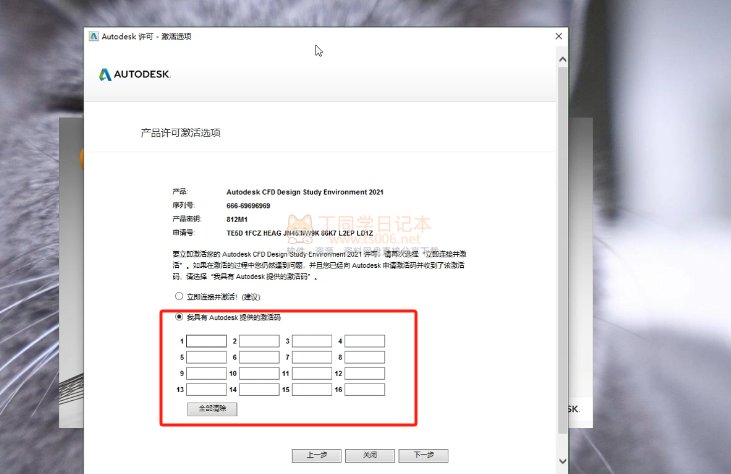Click activation code field 6

coord(259,357)
